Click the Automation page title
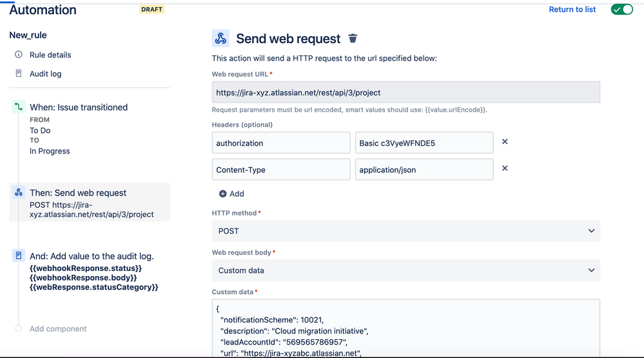This screenshot has width=644, height=358. point(43,10)
